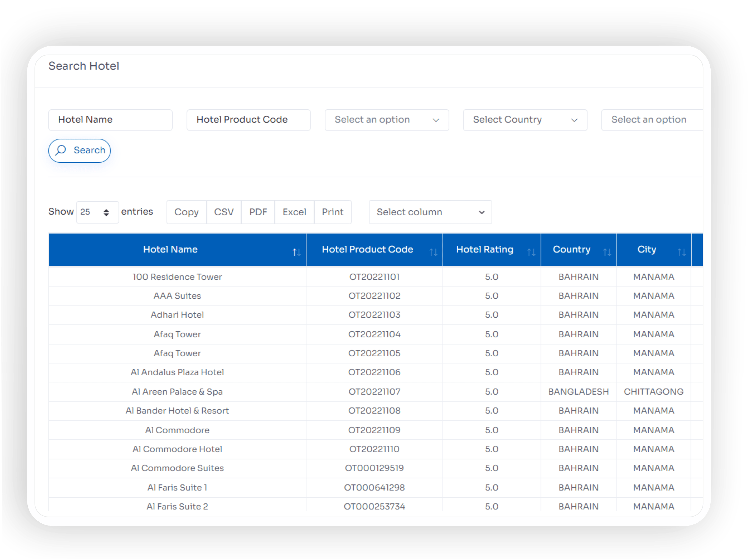This screenshot has width=756, height=559.
Task: Click product code OT20221107
Action: 375,392
